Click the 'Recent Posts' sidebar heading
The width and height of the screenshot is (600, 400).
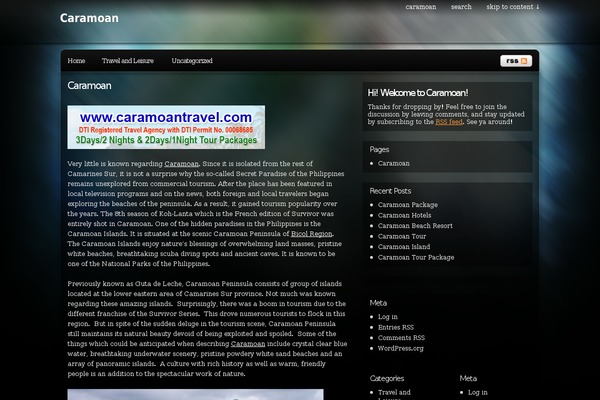[x=390, y=191]
